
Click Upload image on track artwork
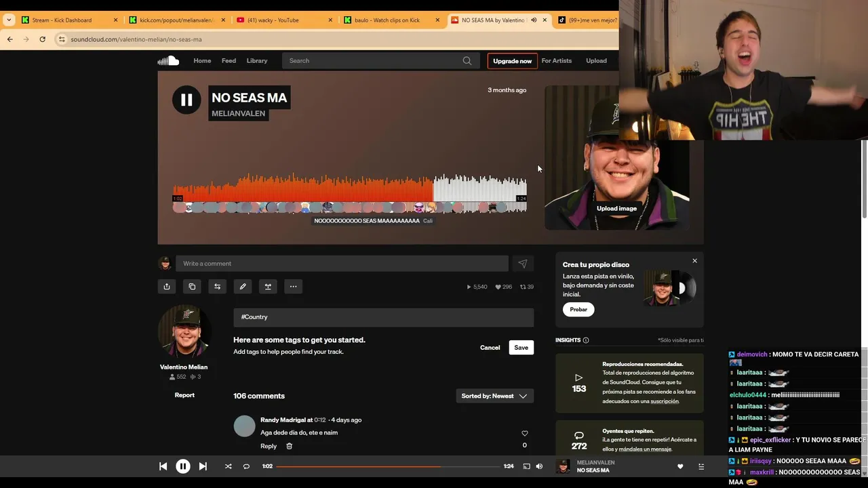click(616, 209)
